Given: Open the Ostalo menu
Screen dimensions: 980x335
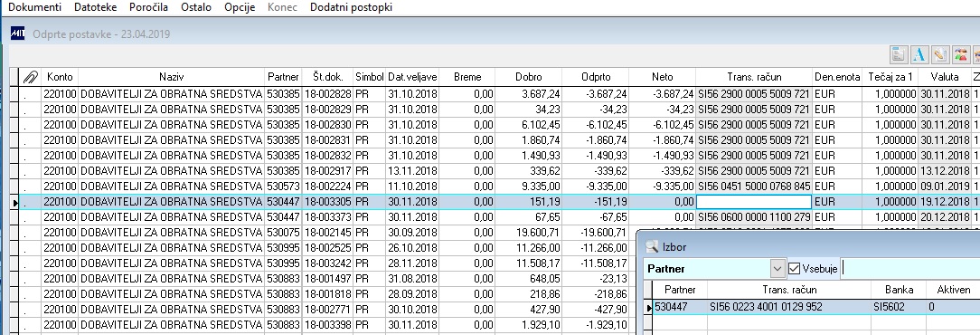Looking at the screenshot, I should [x=196, y=7].
